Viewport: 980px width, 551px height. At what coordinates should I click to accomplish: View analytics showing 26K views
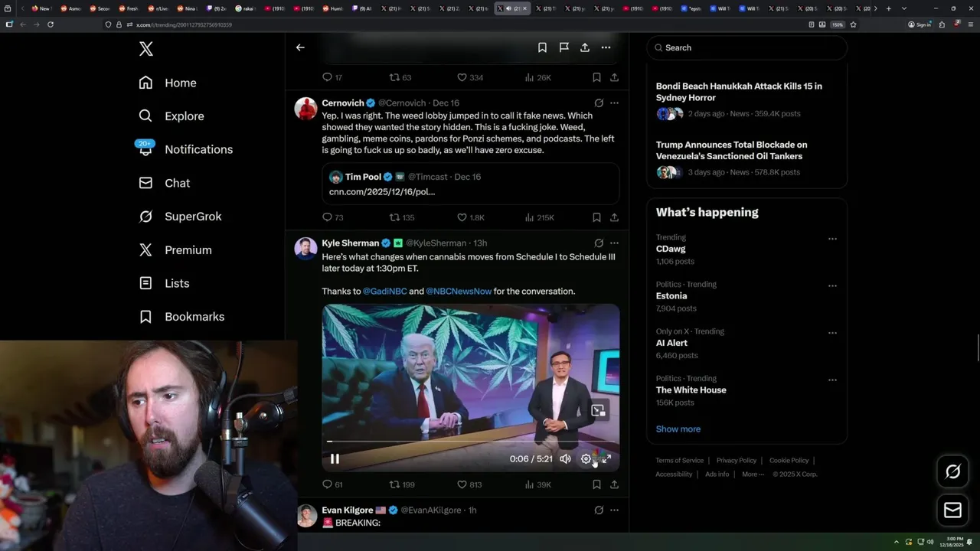tap(538, 77)
